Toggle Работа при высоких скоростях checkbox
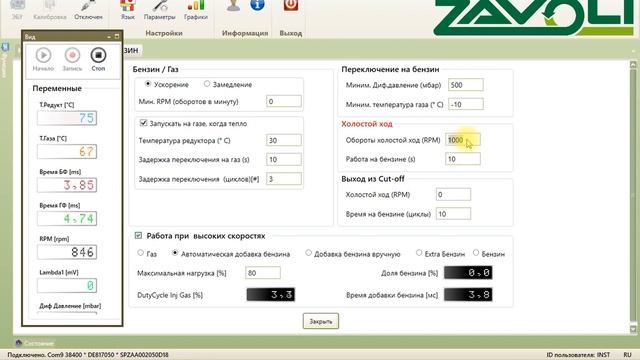This screenshot has height=360, width=640. pos(138,235)
